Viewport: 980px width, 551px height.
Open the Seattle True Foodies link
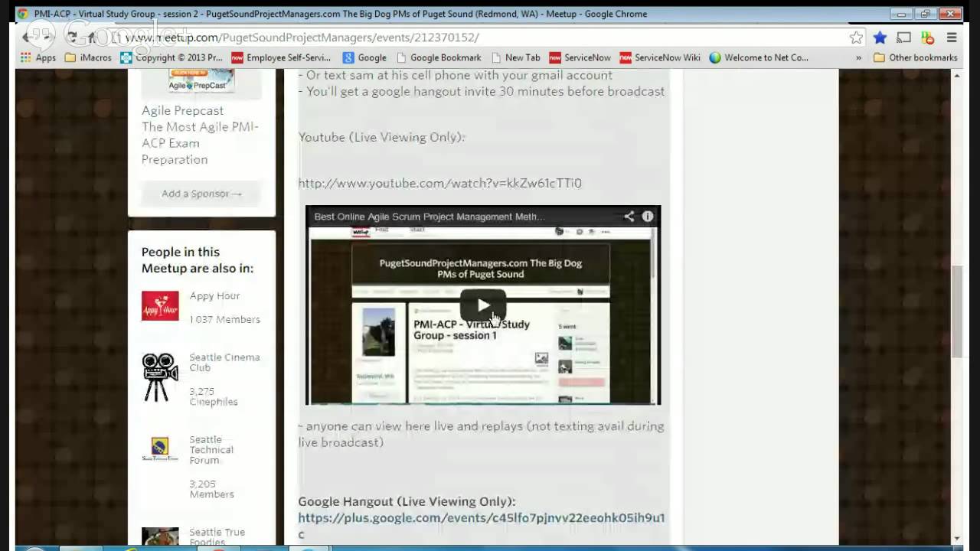[x=217, y=537]
